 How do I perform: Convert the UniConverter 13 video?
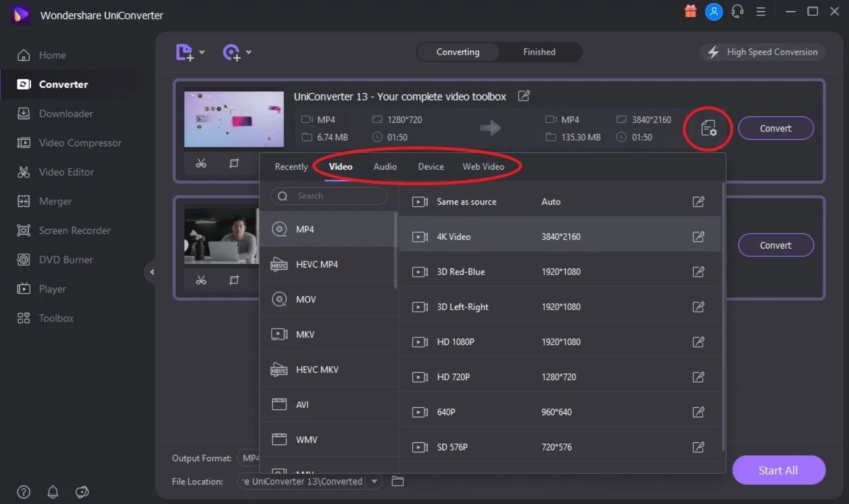776,128
